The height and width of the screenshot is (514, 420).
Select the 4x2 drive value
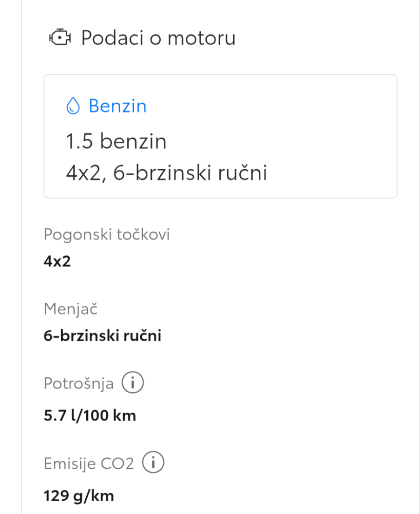click(x=58, y=261)
